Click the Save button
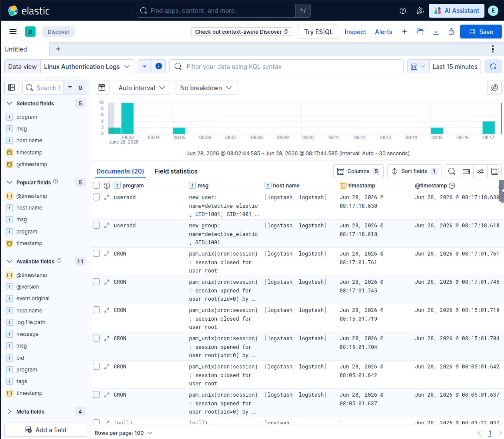This screenshot has height=439, width=504. (481, 32)
